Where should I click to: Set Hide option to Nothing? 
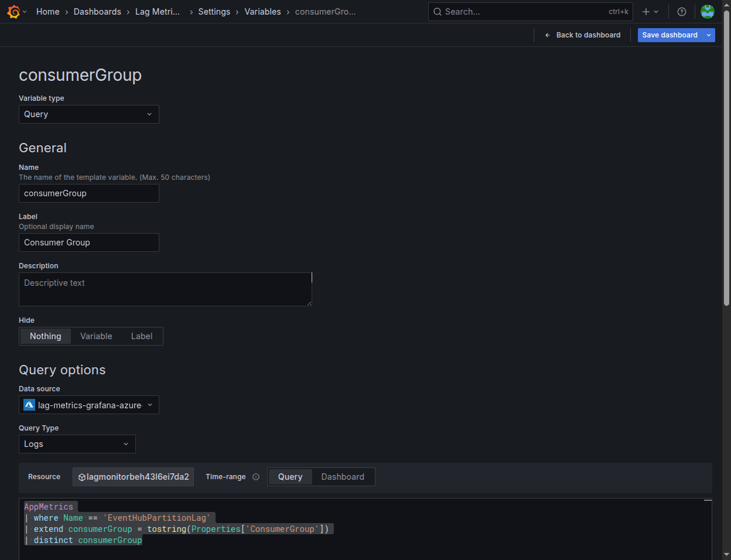coord(46,336)
